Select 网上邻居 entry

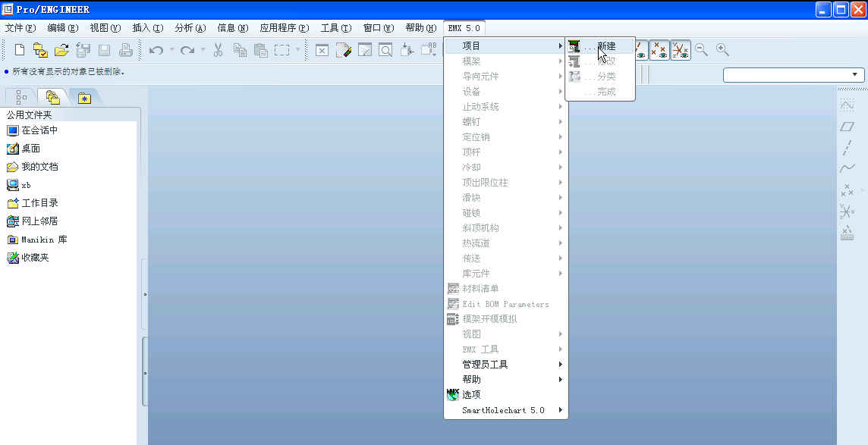click(32, 221)
